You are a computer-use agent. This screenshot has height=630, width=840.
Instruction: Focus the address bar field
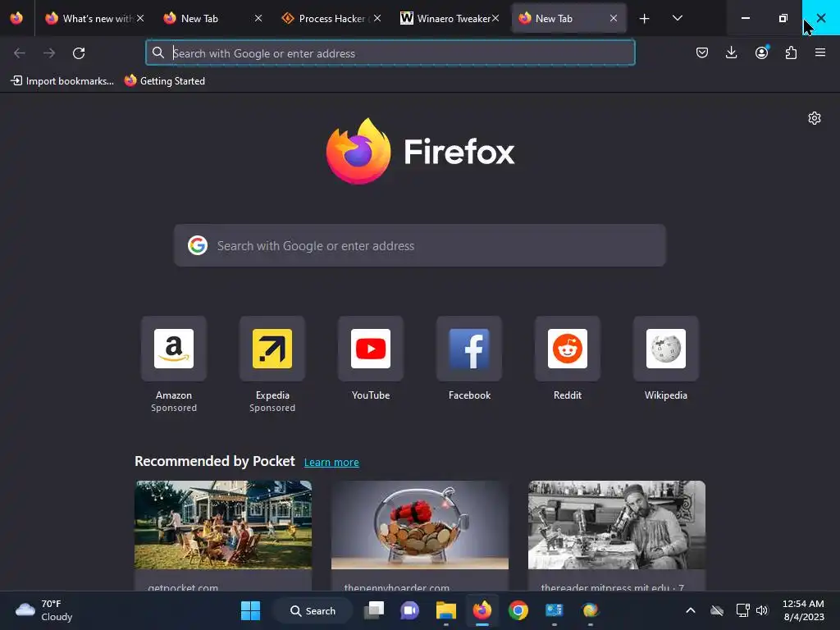tap(390, 53)
